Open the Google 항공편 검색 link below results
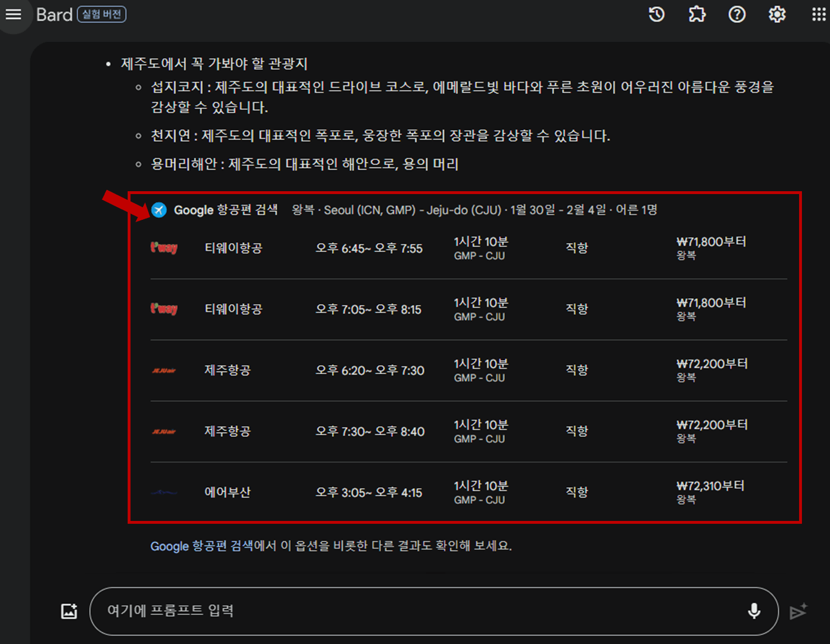830x644 pixels. 201,546
